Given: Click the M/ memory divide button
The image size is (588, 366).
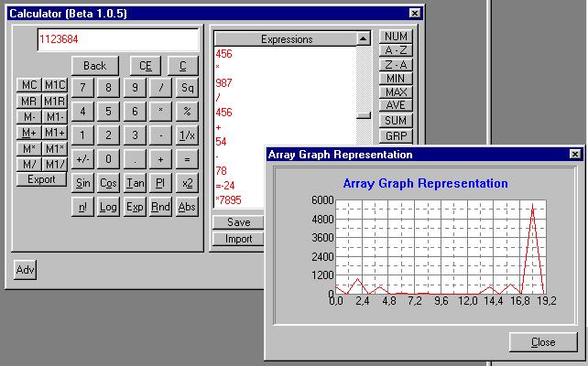Looking at the screenshot, I should (x=29, y=164).
